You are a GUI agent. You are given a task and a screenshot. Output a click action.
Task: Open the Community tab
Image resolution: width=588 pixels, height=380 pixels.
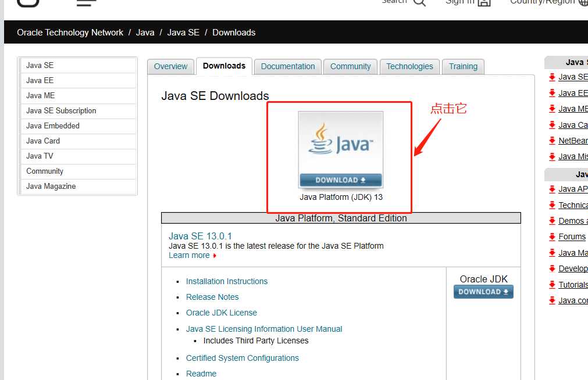click(350, 67)
